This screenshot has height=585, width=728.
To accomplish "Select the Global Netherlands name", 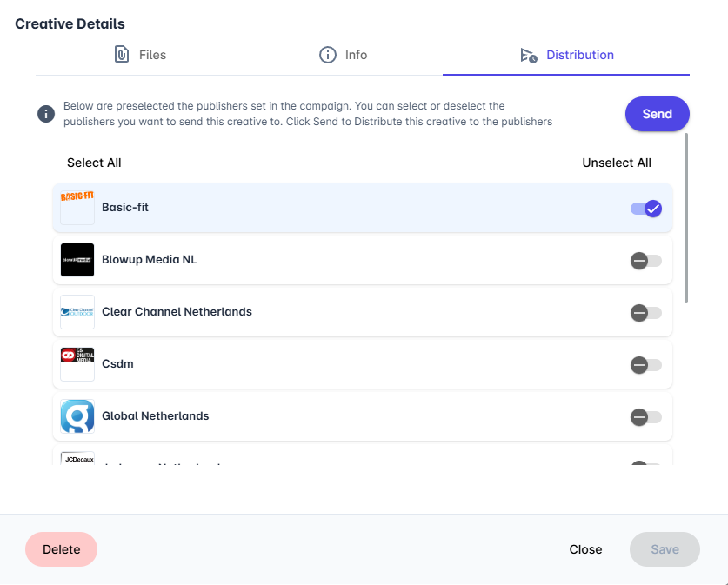I will pos(155,415).
